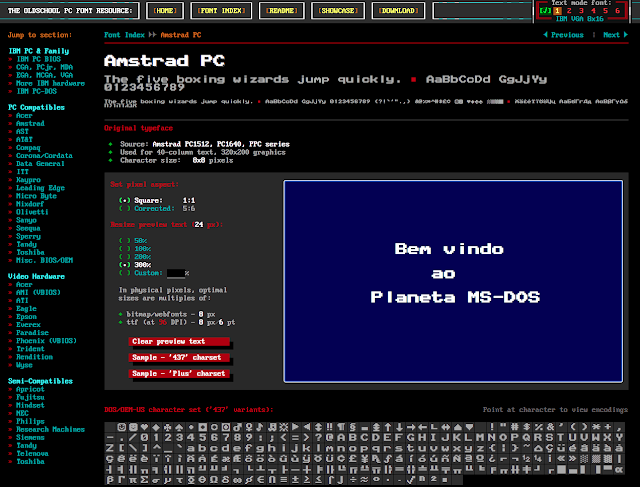Choose the Custom preview size radio
The image size is (640, 487).
click(x=141, y=273)
